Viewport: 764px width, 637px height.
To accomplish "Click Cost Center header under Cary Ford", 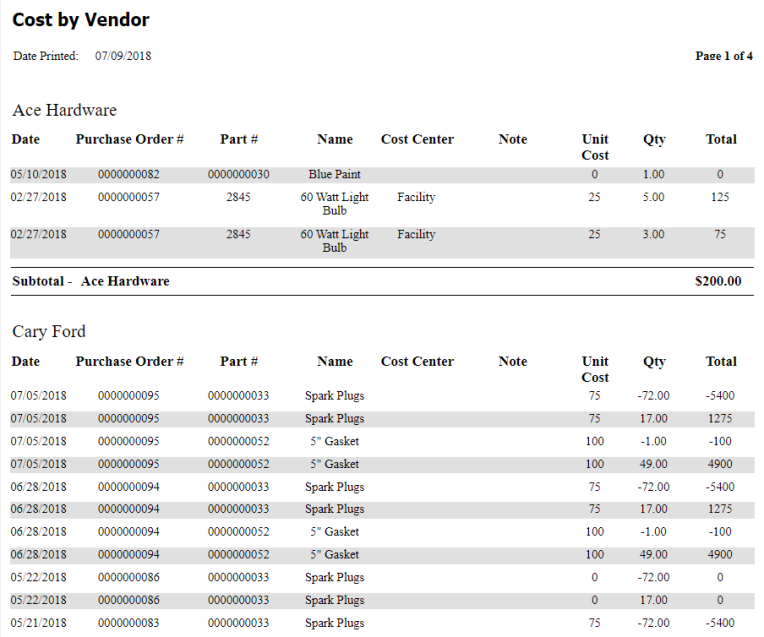I will (417, 362).
